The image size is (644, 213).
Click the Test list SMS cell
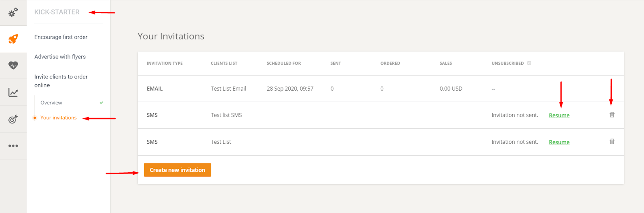click(x=226, y=115)
